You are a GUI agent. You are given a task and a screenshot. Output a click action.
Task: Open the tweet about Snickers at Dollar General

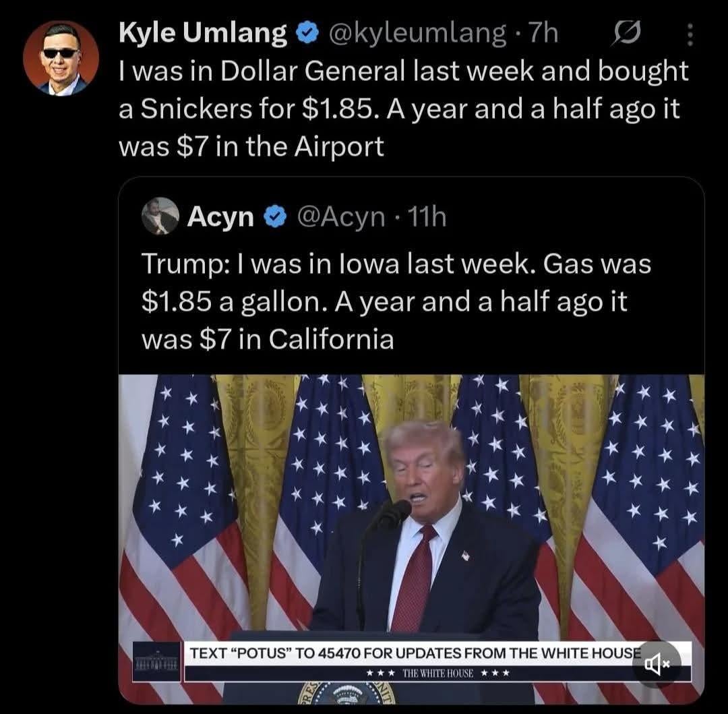(x=403, y=109)
